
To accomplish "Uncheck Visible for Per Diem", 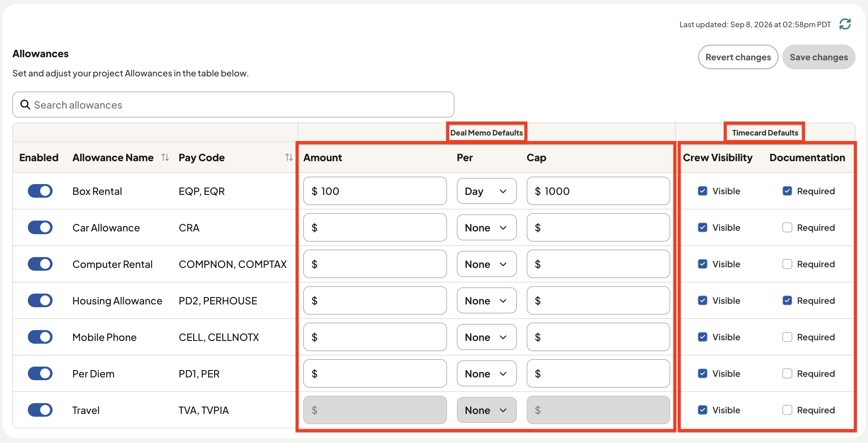I will (703, 374).
